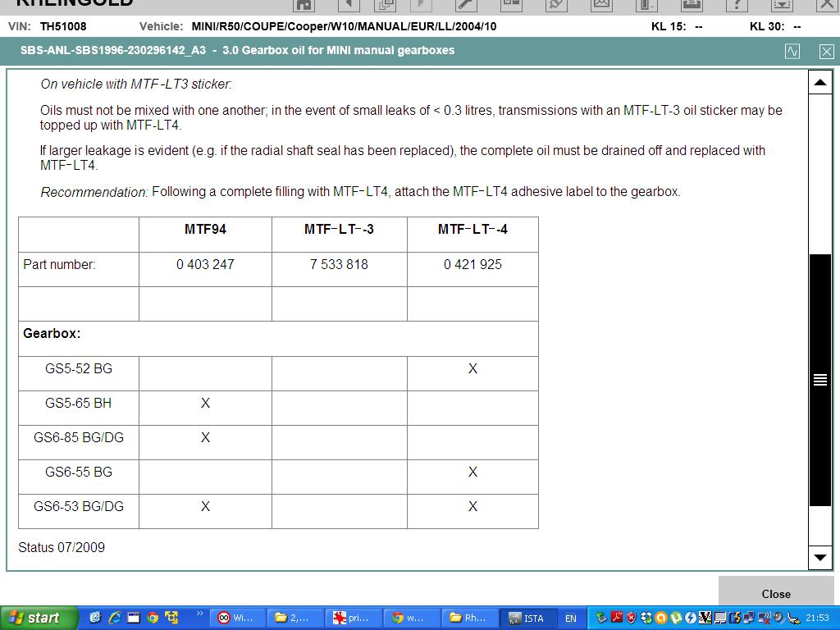Image resolution: width=840 pixels, height=630 pixels.
Task: Switch to the ISTA taskbar window
Action: [527, 618]
